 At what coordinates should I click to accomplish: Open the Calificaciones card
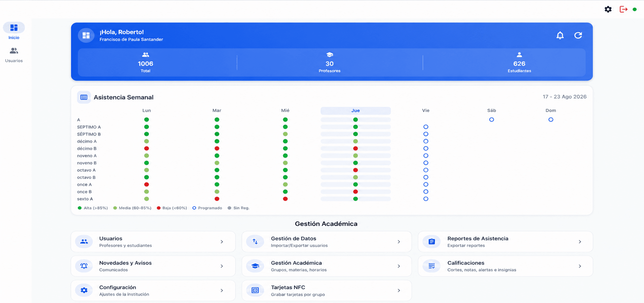[x=505, y=266]
